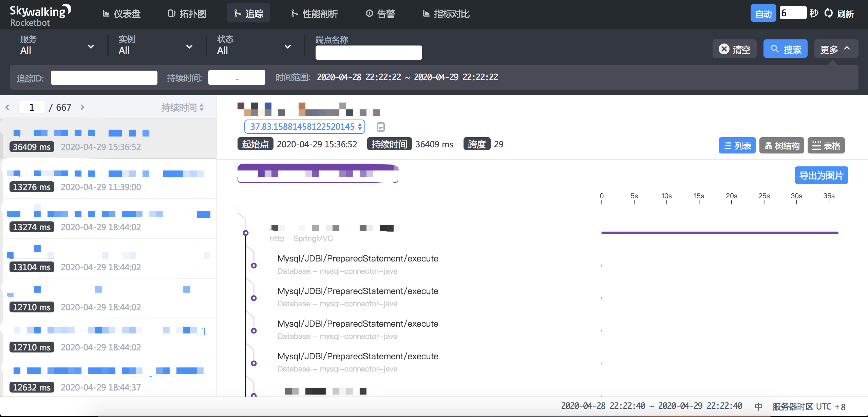Click the copy trace ID clipboard icon
Image resolution: width=868 pixels, height=417 pixels.
(380, 127)
